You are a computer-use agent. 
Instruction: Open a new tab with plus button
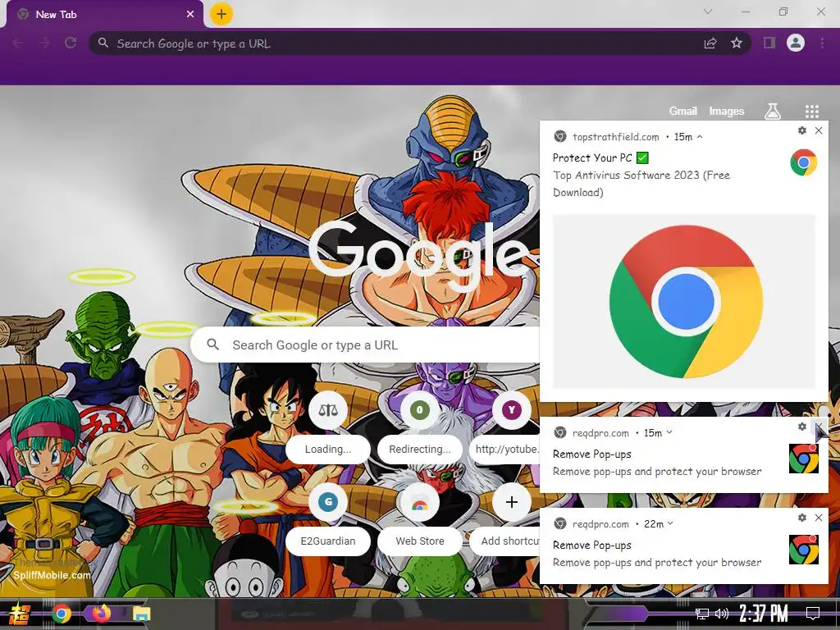click(x=221, y=14)
